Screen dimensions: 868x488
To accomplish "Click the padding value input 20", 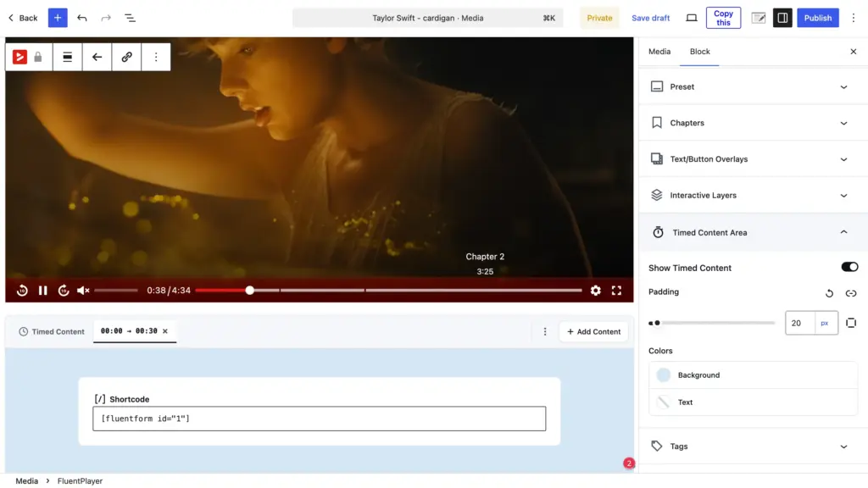I will tap(799, 323).
